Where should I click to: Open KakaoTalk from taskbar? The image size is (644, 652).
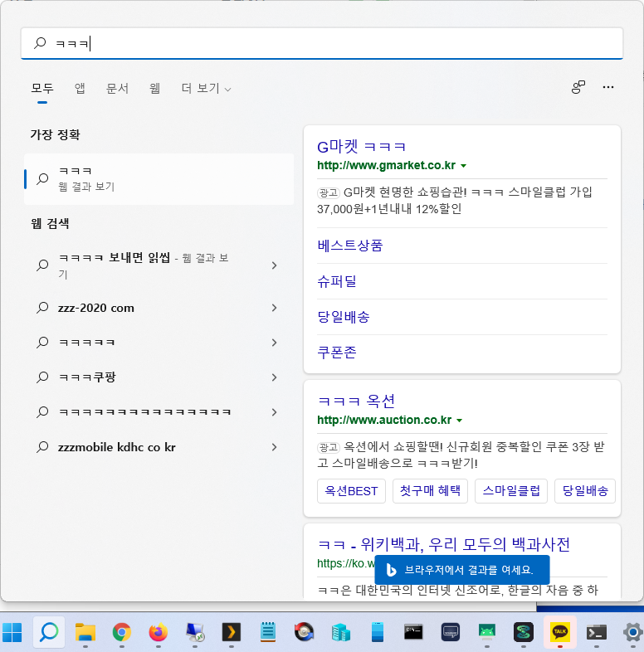click(560, 632)
